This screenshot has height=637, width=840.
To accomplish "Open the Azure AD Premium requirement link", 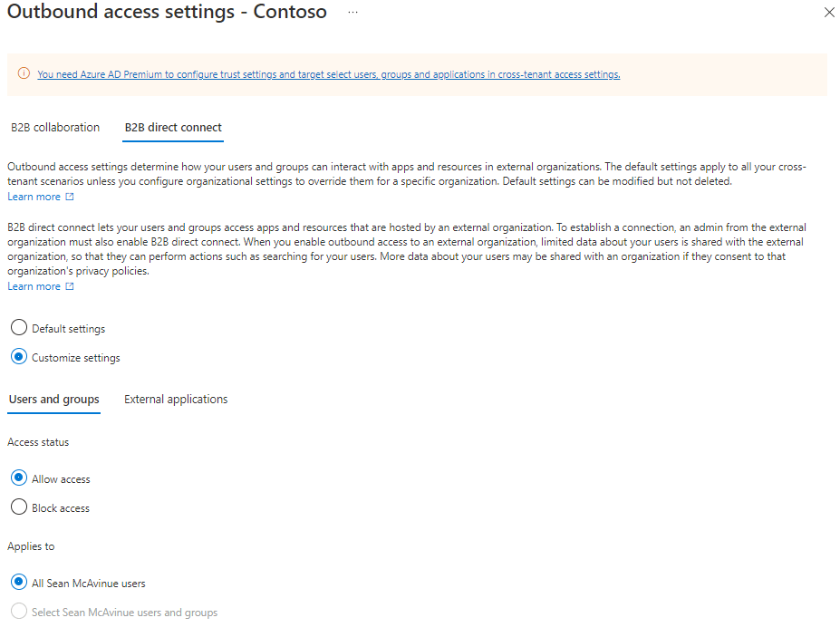I will tap(328, 74).
